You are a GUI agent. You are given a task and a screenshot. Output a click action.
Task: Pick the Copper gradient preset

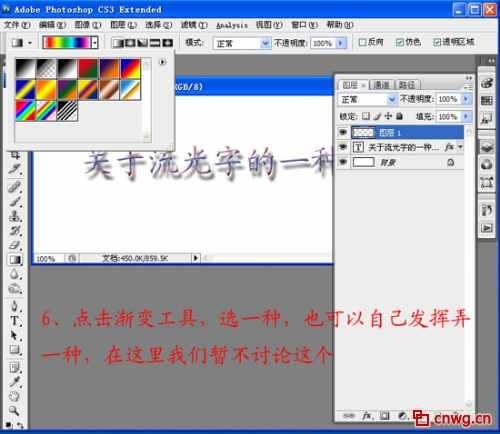point(109,89)
